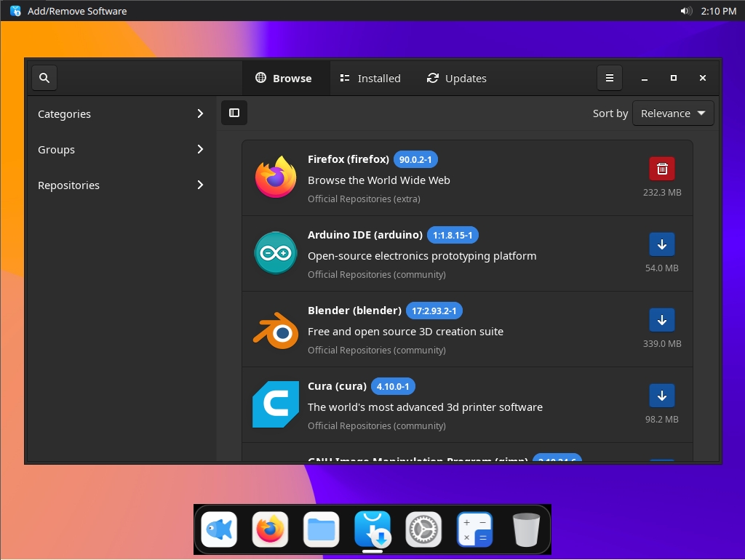Click the Blender version badge 17:2.93.2-1
This screenshot has height=560, width=745.
(434, 311)
